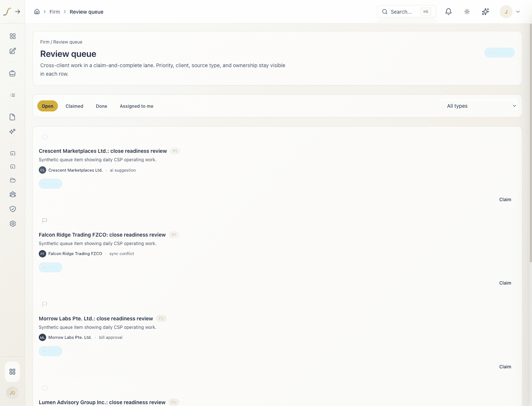The width and height of the screenshot is (532, 406).
Task: Click the 'Firm / Review queue' path above heading
Action: 61,42
